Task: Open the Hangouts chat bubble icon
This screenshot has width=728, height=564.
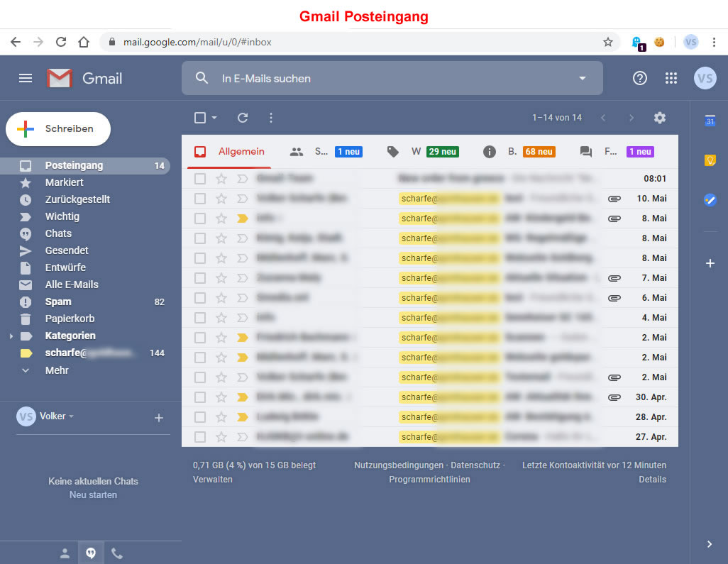Action: click(x=91, y=553)
